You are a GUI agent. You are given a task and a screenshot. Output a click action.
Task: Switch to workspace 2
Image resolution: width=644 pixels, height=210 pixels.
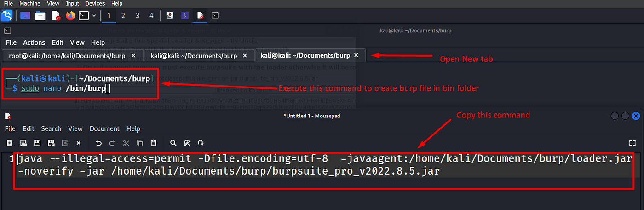coord(123,16)
